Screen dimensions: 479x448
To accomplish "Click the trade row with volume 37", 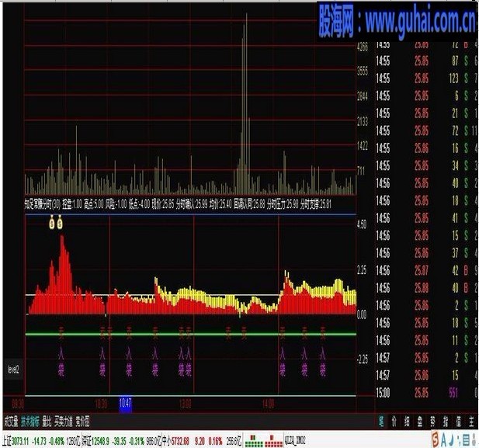I will coord(427,253).
